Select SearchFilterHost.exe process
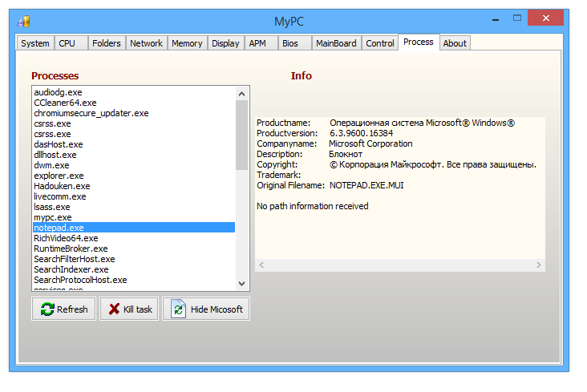 pyautogui.click(x=134, y=259)
